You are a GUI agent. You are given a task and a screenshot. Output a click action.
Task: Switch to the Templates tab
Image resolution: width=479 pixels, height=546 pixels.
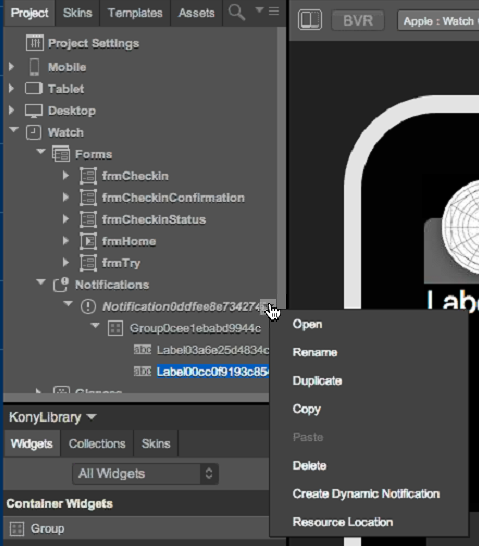tap(135, 13)
